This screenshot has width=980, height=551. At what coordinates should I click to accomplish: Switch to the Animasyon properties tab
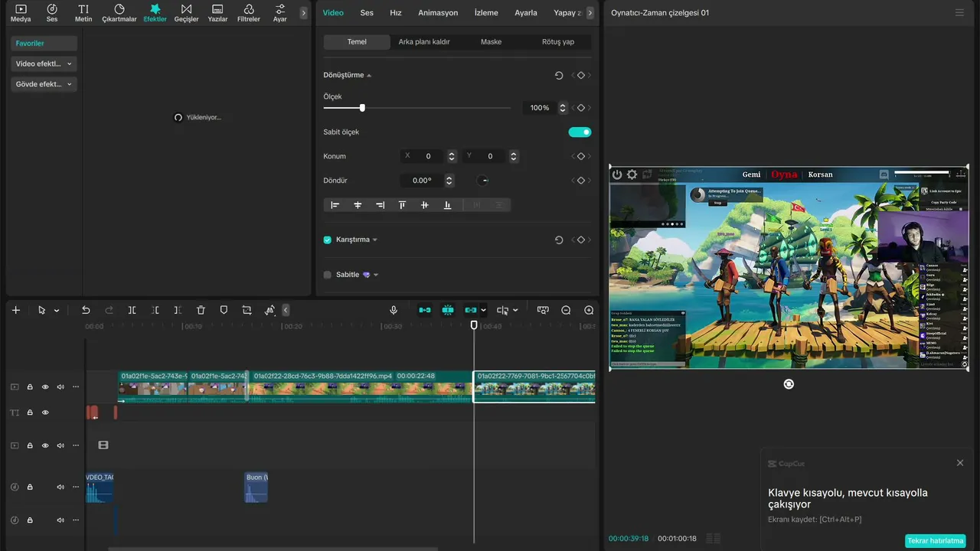[x=438, y=13]
